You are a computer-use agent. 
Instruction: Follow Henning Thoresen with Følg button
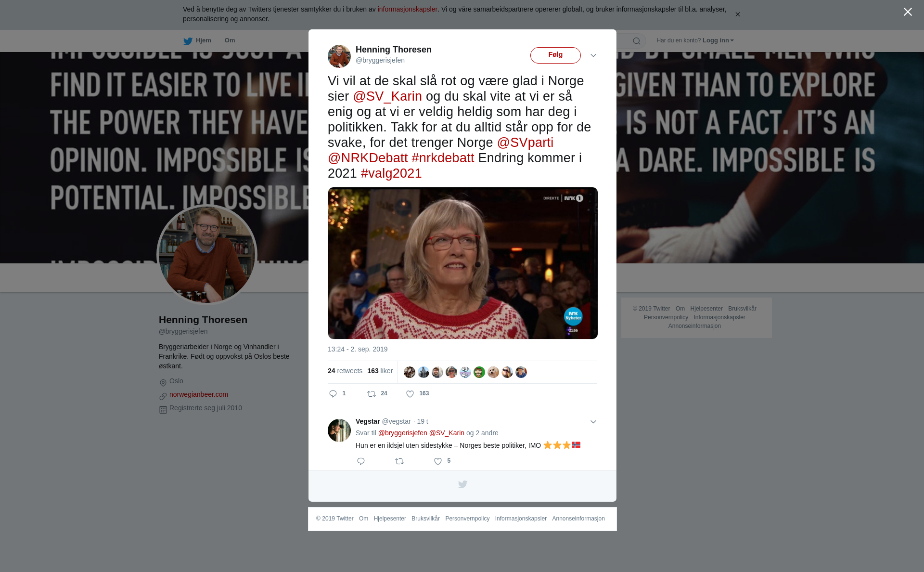pyautogui.click(x=555, y=55)
